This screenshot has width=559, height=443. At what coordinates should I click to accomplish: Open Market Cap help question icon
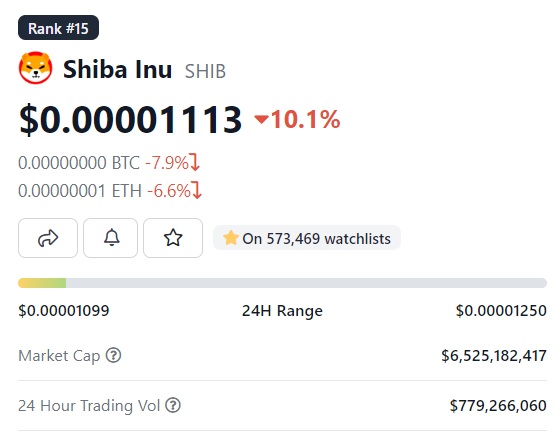tap(114, 355)
